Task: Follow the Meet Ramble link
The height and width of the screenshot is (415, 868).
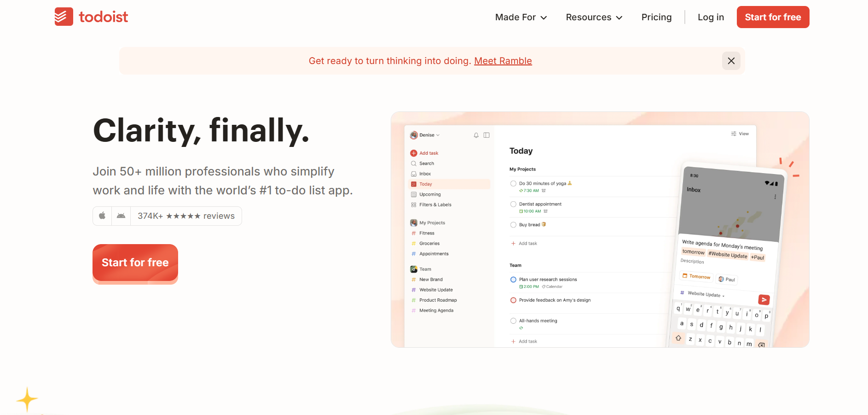Action: [x=503, y=60]
